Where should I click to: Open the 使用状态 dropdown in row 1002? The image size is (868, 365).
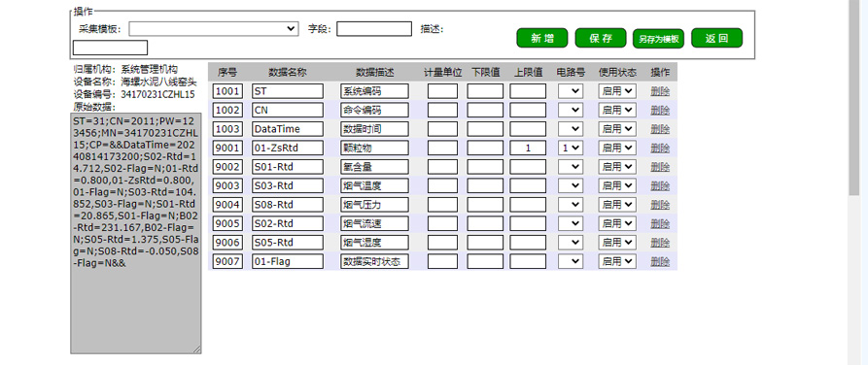click(x=617, y=110)
